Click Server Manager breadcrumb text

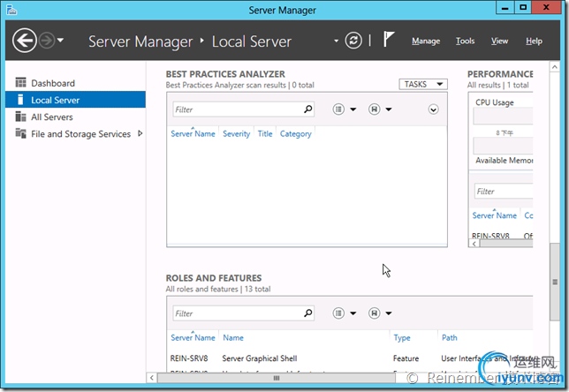click(x=140, y=41)
